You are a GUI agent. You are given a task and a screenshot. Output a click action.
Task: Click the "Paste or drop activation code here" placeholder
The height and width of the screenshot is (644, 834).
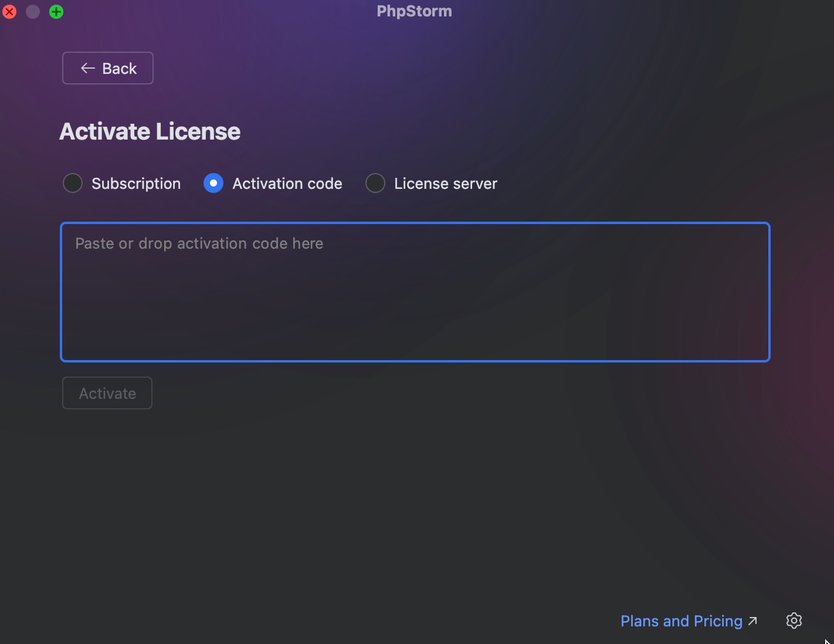click(199, 243)
